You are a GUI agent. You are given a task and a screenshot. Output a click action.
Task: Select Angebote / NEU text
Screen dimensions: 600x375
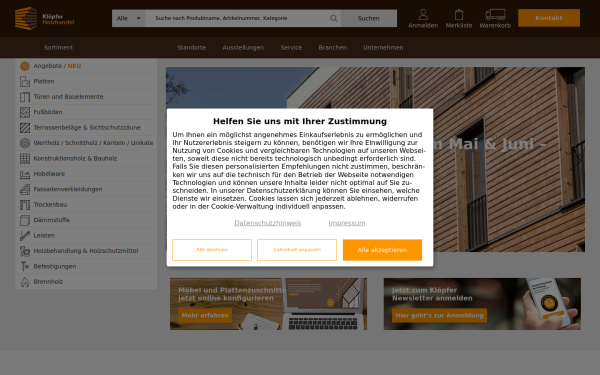57,66
